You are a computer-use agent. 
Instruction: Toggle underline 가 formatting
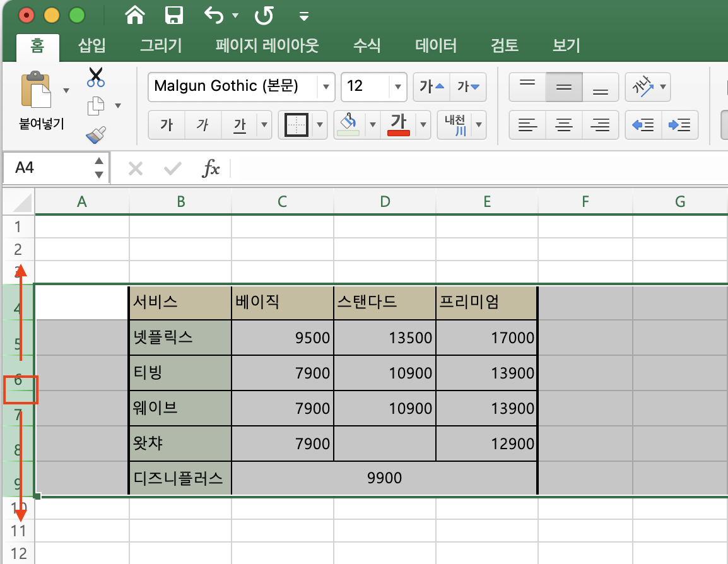240,125
